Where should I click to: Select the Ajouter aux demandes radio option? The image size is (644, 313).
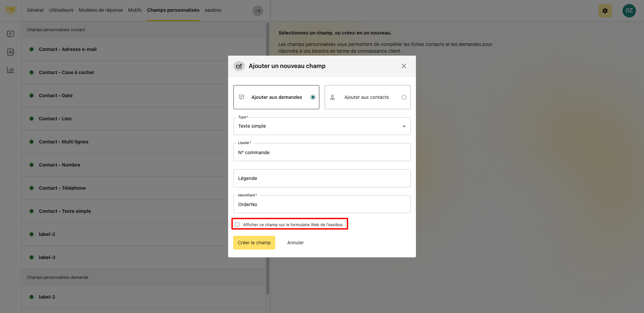(313, 97)
